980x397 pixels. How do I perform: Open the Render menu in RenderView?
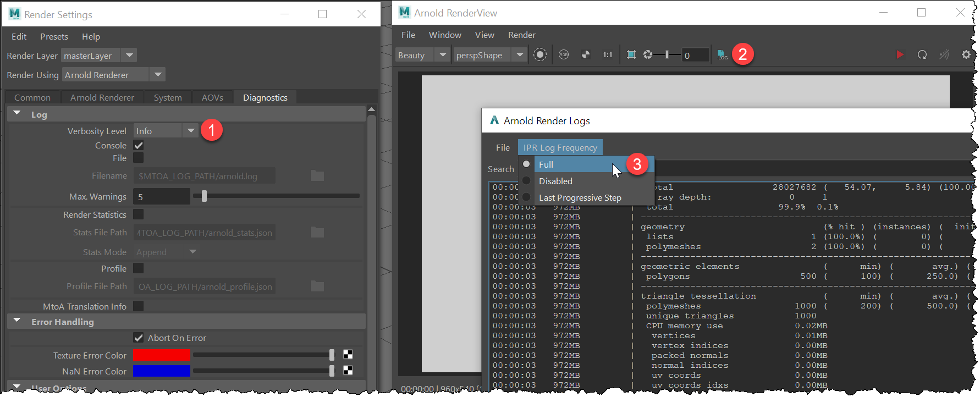pos(521,35)
